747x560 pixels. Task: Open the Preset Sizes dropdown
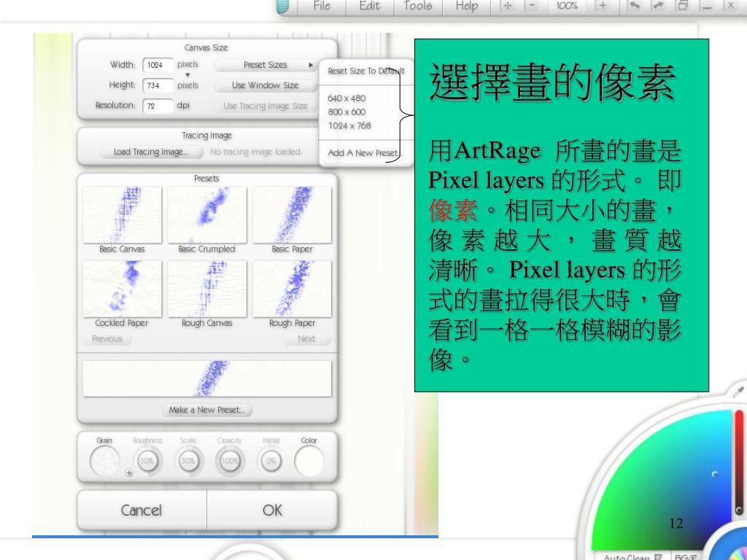point(266,65)
